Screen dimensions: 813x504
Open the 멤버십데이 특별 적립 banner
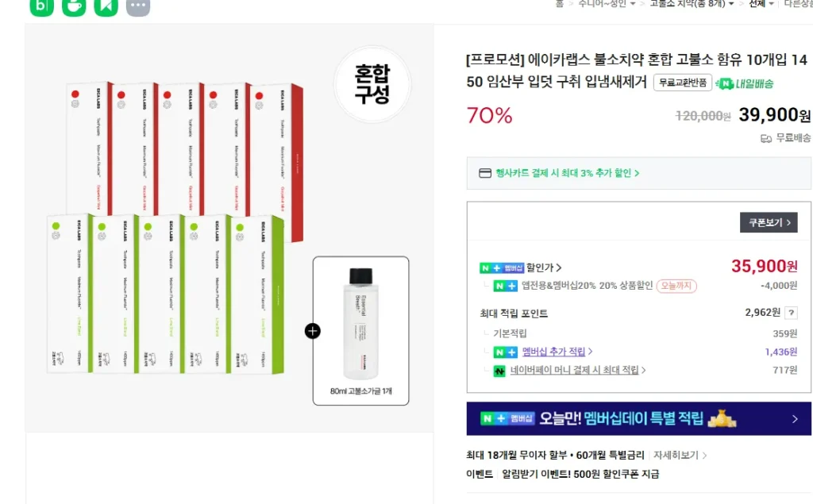638,419
